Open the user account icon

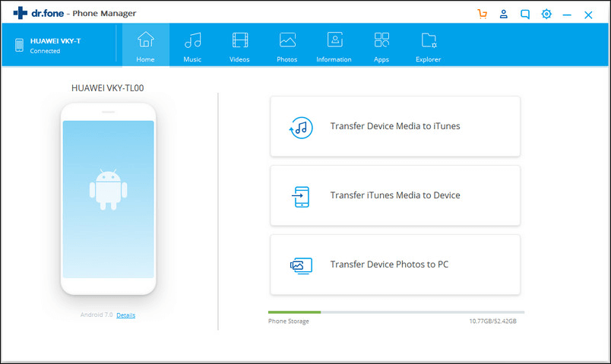click(503, 14)
